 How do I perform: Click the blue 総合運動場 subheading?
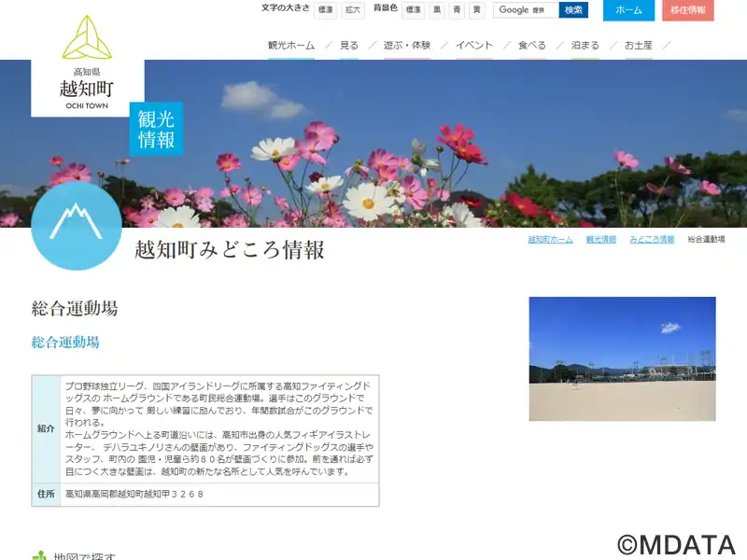65,343
